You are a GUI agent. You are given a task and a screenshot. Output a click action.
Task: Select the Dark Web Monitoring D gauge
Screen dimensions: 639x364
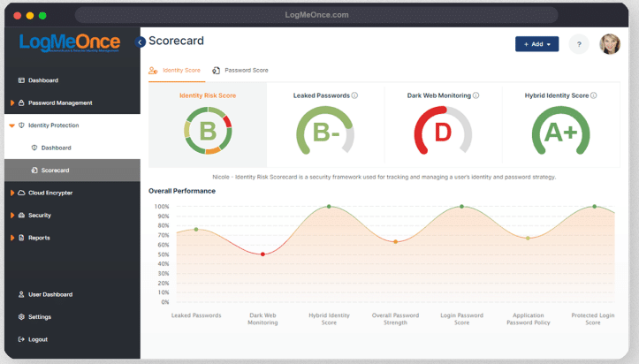click(443, 131)
